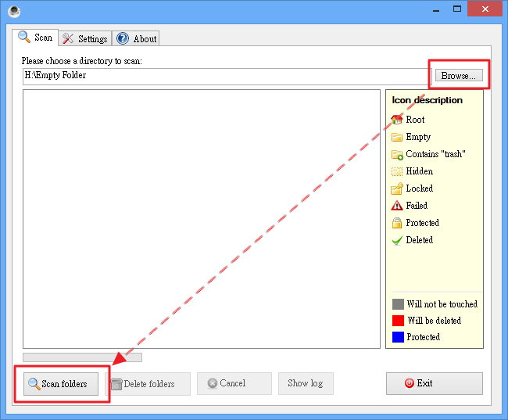Click the Locked folder icon
The width and height of the screenshot is (508, 420).
[x=397, y=188]
